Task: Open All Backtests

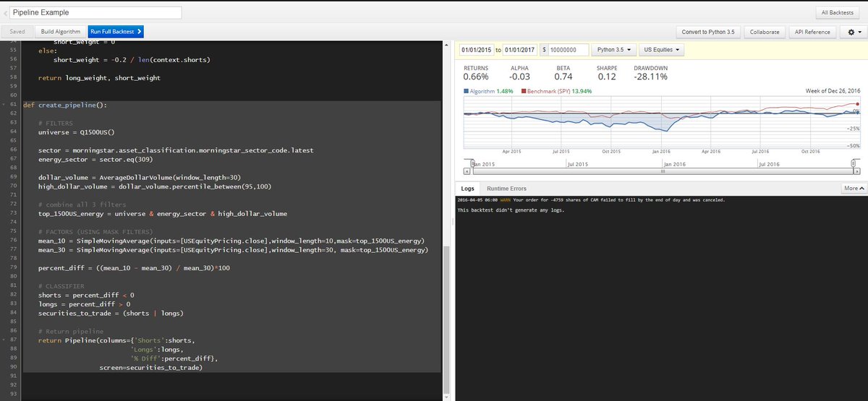Action: pyautogui.click(x=839, y=13)
